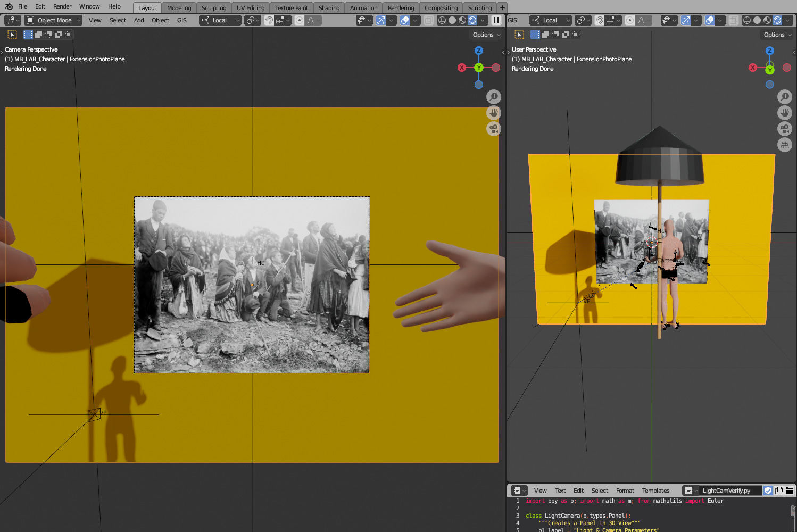Screen dimensions: 797x532
Task: Toggle proportional editing in left viewport
Action: (x=300, y=20)
